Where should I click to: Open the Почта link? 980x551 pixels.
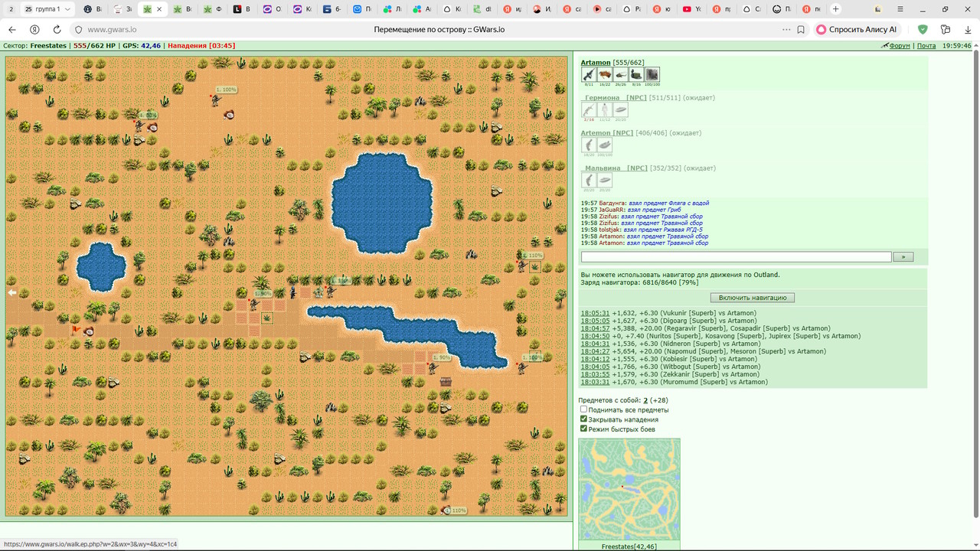pos(926,46)
